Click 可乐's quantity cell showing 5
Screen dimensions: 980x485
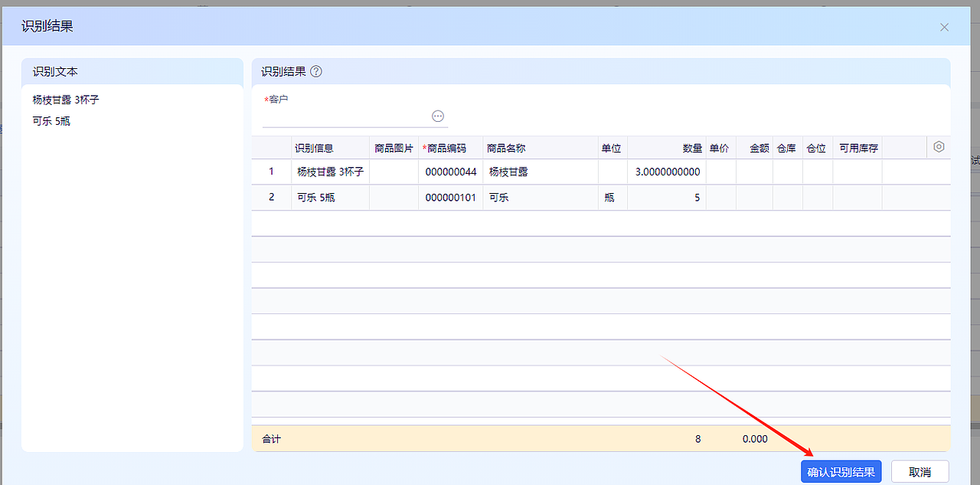(665, 197)
